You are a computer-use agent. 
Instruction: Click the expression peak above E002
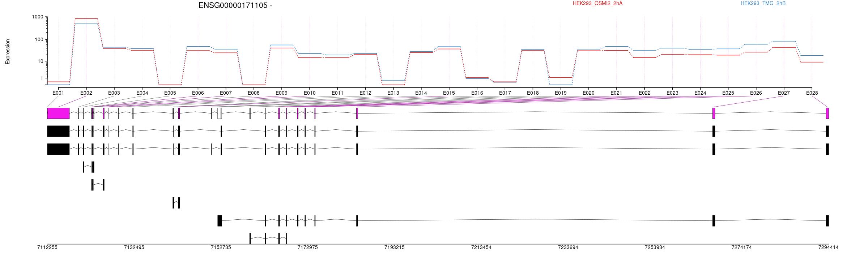[x=86, y=18]
